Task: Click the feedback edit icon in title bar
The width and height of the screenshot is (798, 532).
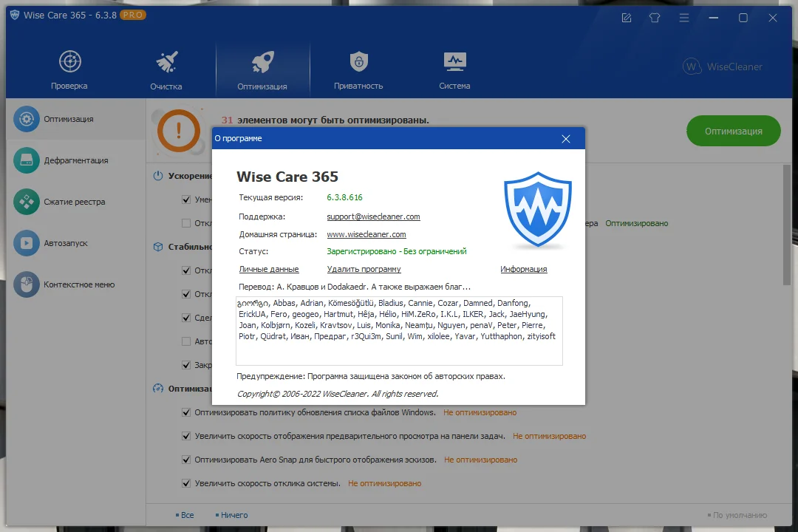Action: (x=627, y=18)
